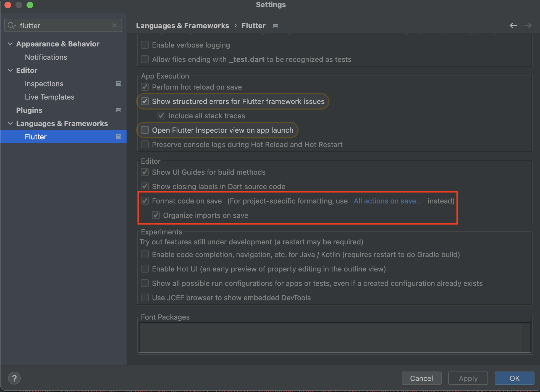Click project-level icon on Flutter tree row

pos(119,137)
